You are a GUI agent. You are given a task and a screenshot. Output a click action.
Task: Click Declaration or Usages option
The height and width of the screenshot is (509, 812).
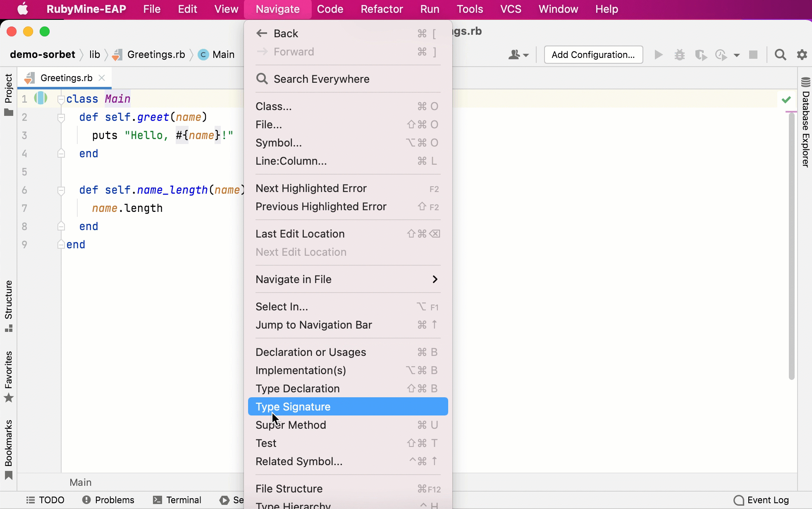[310, 352]
